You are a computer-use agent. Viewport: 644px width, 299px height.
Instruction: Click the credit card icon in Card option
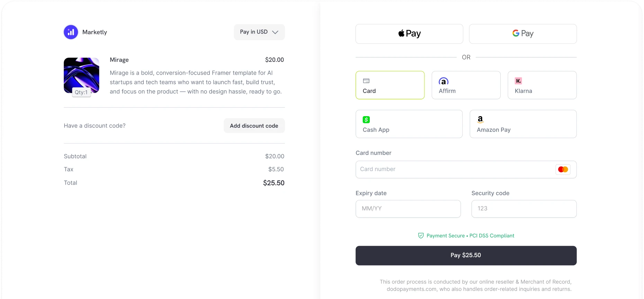(366, 81)
